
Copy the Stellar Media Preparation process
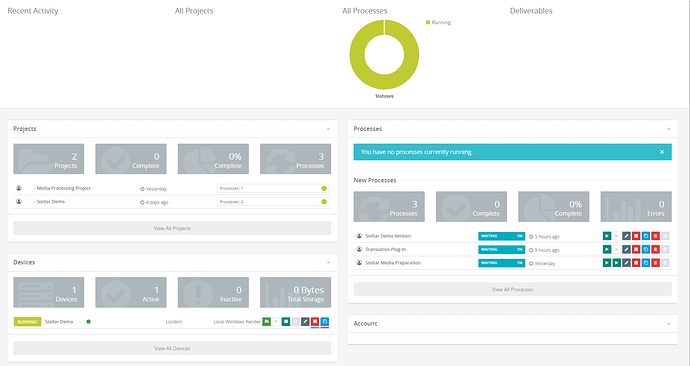646,263
